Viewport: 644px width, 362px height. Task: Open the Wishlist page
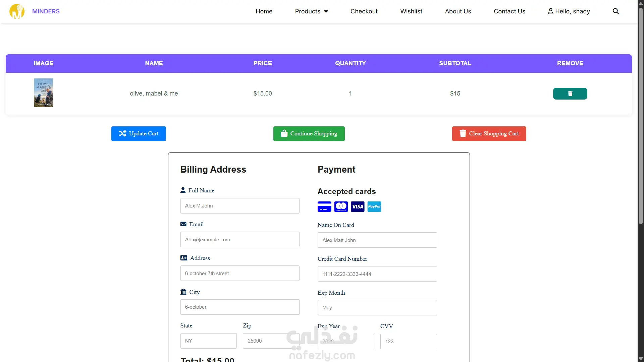(x=411, y=11)
